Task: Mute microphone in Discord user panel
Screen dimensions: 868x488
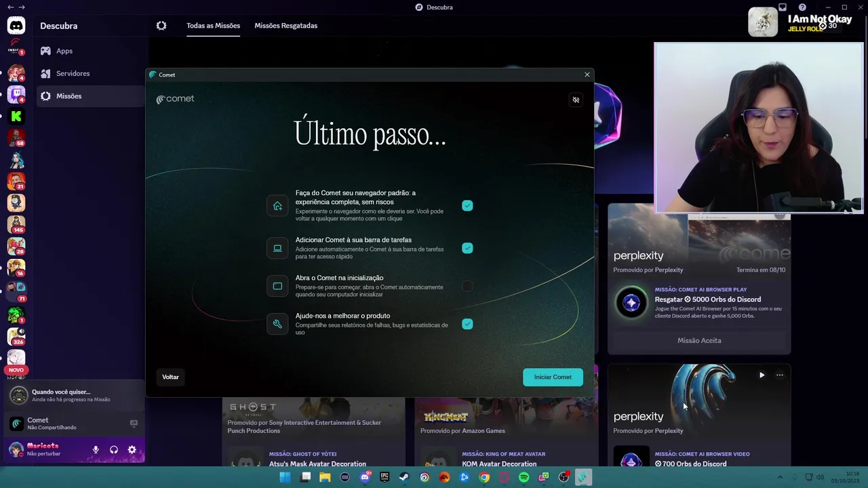Action: coord(96,450)
